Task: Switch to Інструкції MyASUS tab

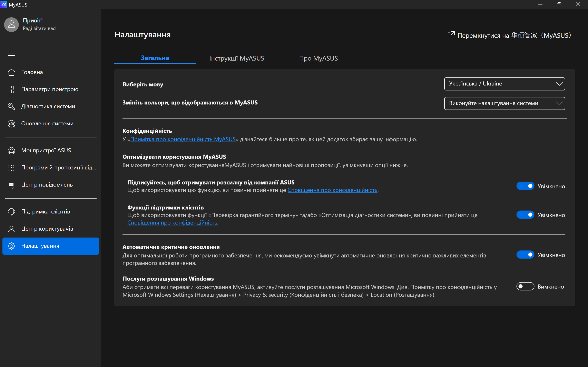Action: [237, 58]
